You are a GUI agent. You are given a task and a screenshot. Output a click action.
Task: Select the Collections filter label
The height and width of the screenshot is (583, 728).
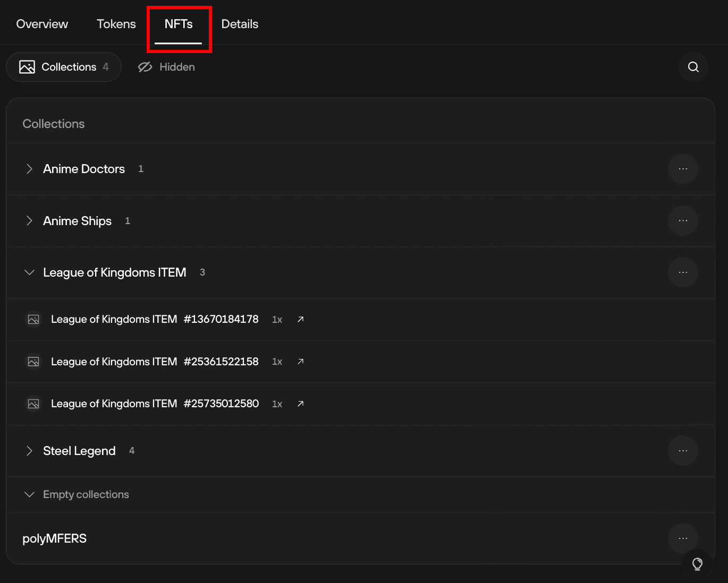tap(69, 67)
